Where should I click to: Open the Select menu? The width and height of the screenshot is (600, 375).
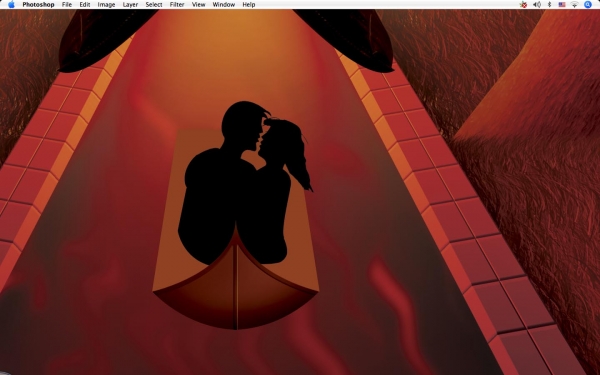coord(154,5)
